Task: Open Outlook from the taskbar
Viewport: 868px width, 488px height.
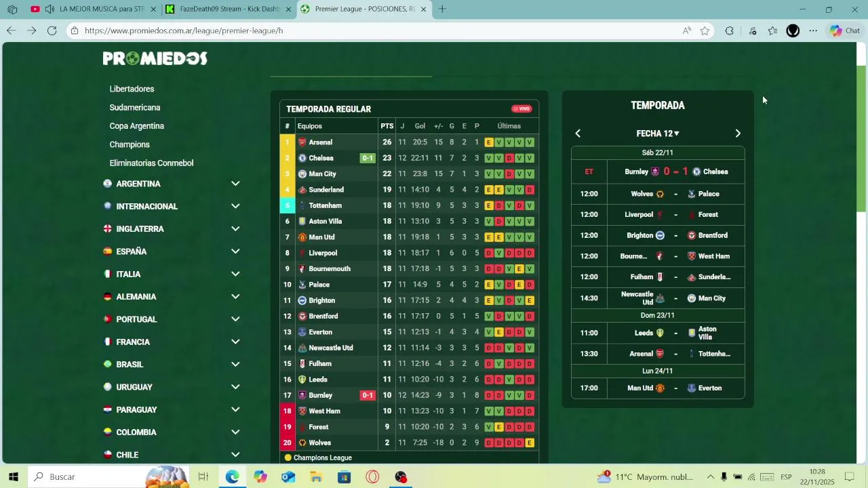Action: pos(288,477)
